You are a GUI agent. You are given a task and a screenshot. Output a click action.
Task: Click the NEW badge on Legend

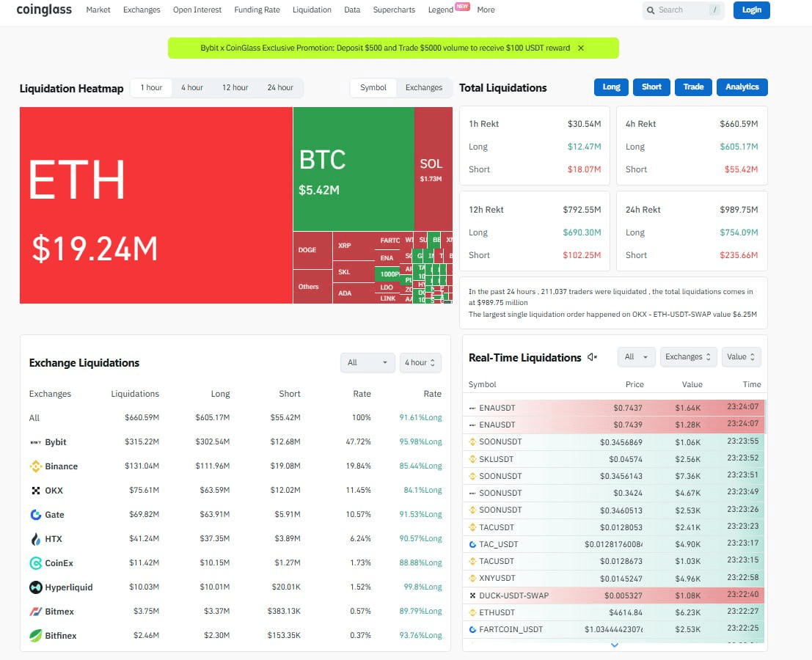point(462,6)
